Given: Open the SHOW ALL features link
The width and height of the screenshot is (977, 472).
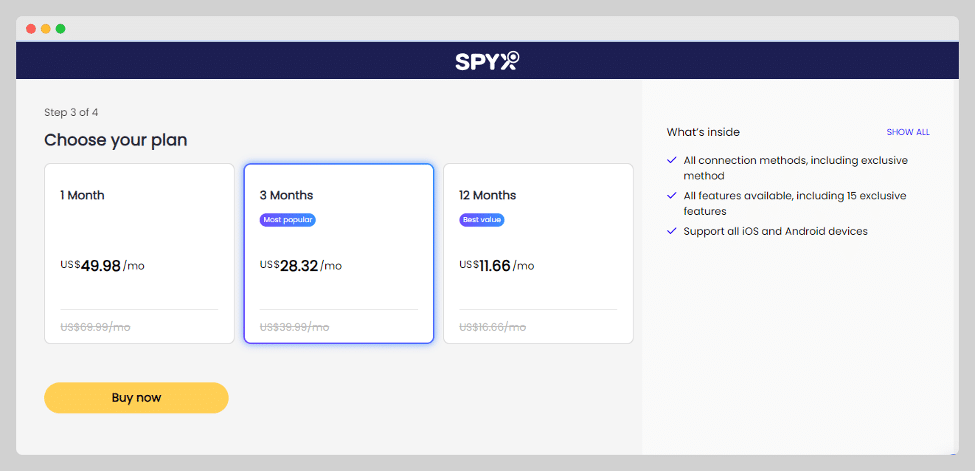Looking at the screenshot, I should click(908, 132).
